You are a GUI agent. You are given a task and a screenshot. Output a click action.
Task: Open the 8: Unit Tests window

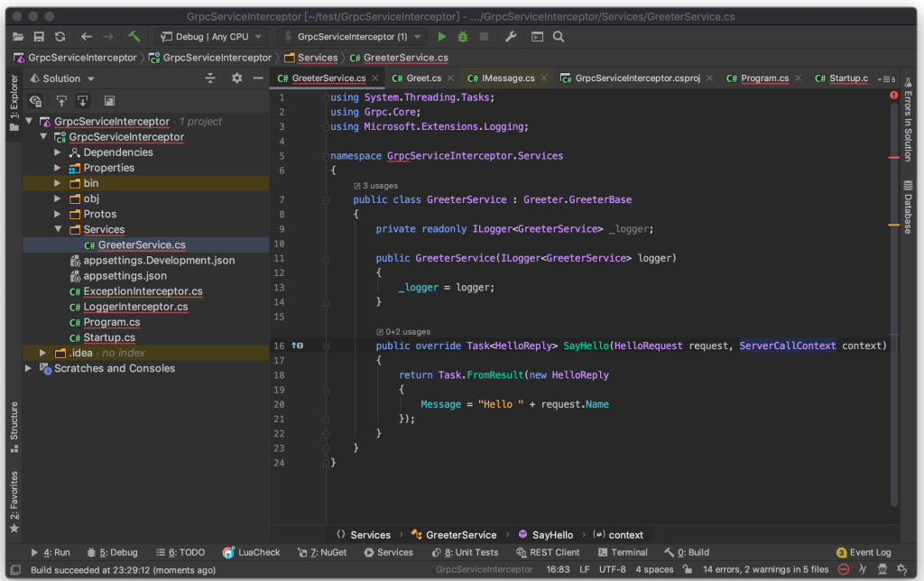tap(465, 552)
